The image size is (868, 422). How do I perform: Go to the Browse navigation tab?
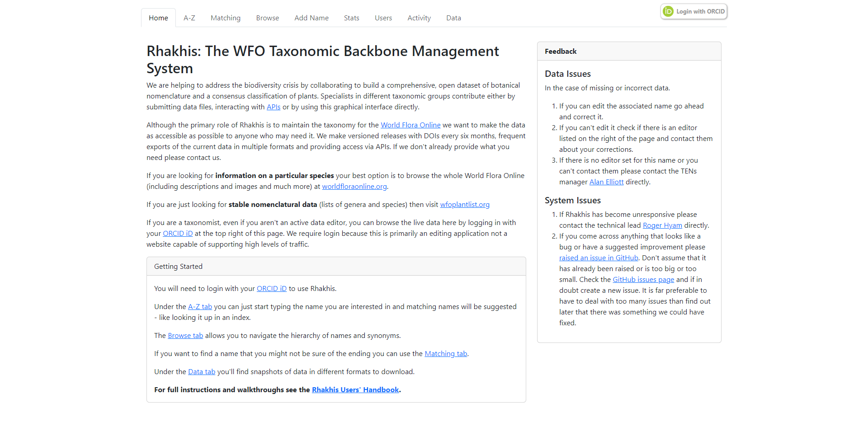[267, 18]
